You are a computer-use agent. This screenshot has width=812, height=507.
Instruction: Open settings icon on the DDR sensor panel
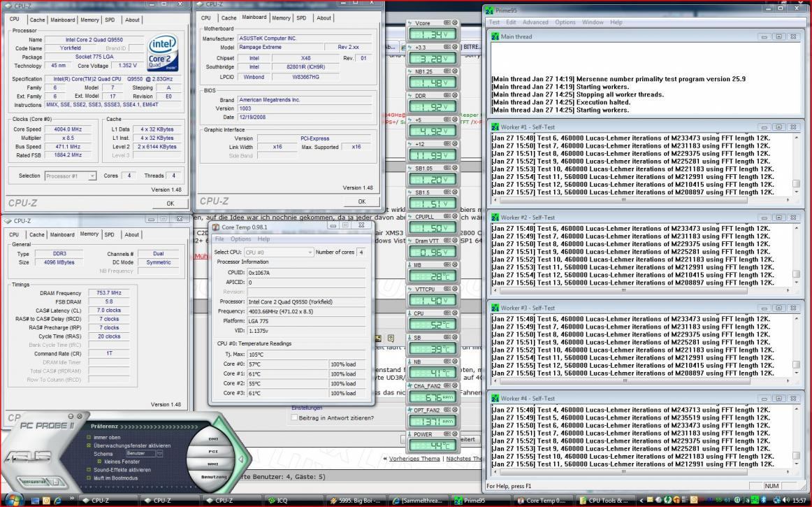(447, 95)
